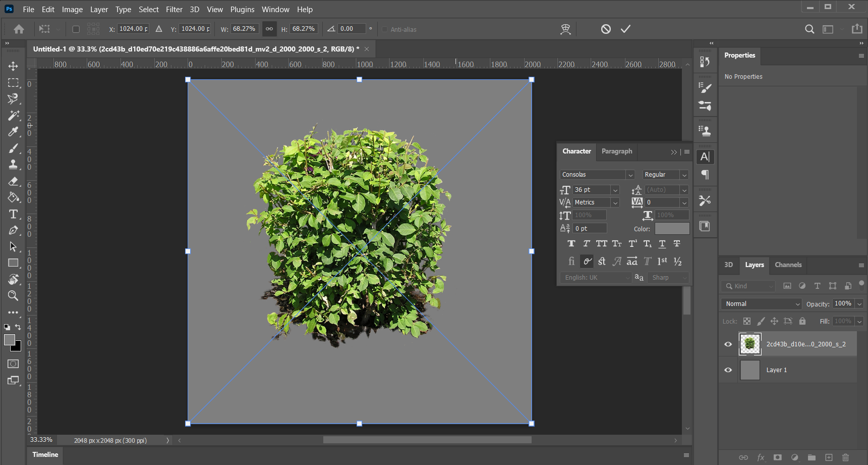Select the Paint Bucket tool
Viewport: 868px width, 465px height.
[13, 197]
